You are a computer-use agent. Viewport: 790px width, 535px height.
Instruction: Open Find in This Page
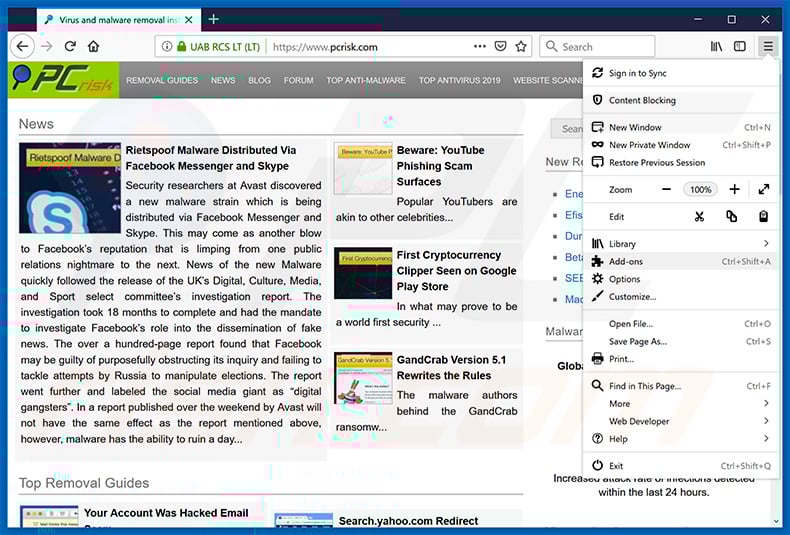tap(681, 386)
